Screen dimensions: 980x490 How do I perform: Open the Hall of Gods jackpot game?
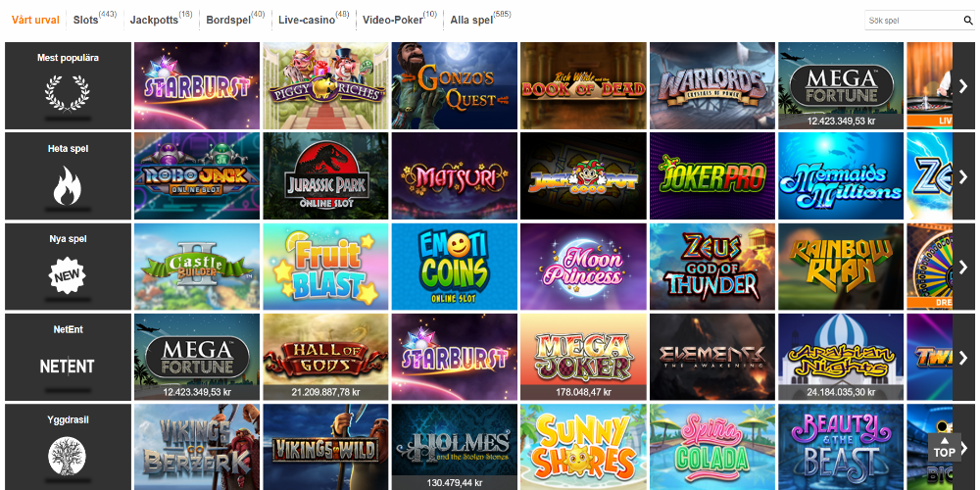click(x=325, y=357)
